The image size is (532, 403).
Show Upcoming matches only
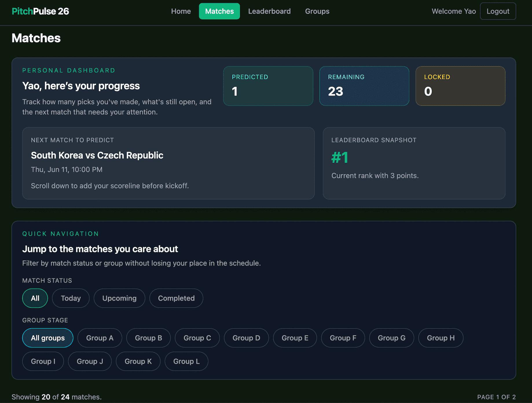click(x=119, y=298)
